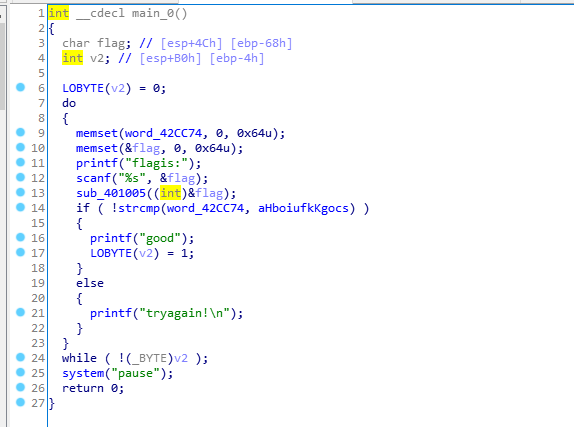Click the [esp+B0h] [ebp-4h] comment

pos(202,58)
